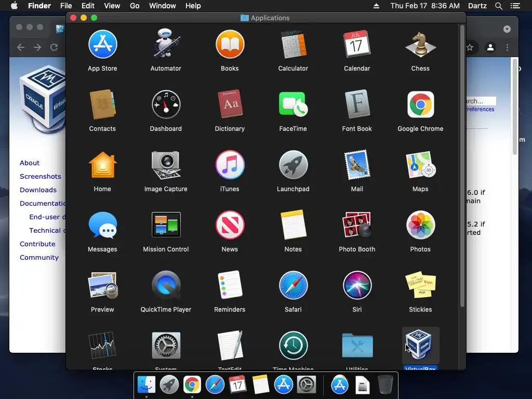This screenshot has height=399, width=532.
Task: Select the Messages app icon
Action: (102, 225)
